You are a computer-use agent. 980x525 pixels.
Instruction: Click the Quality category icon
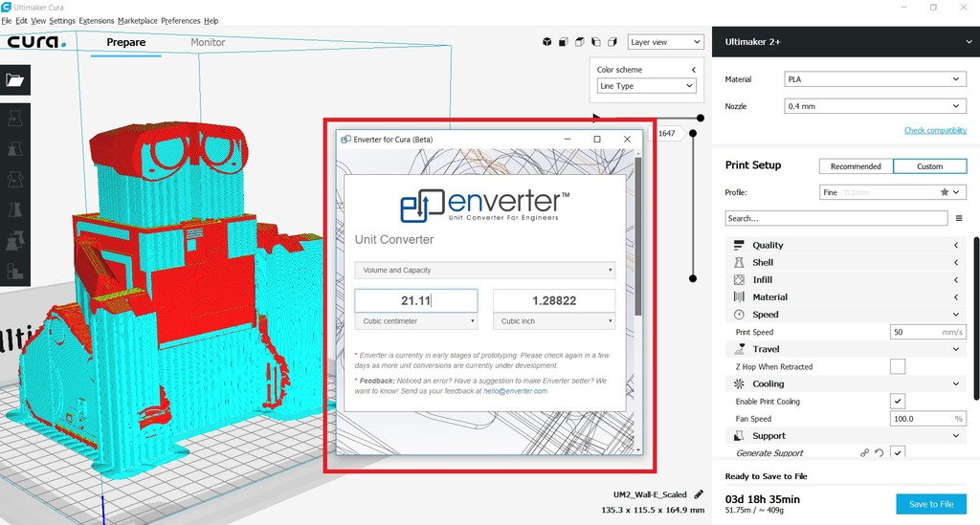[739, 246]
